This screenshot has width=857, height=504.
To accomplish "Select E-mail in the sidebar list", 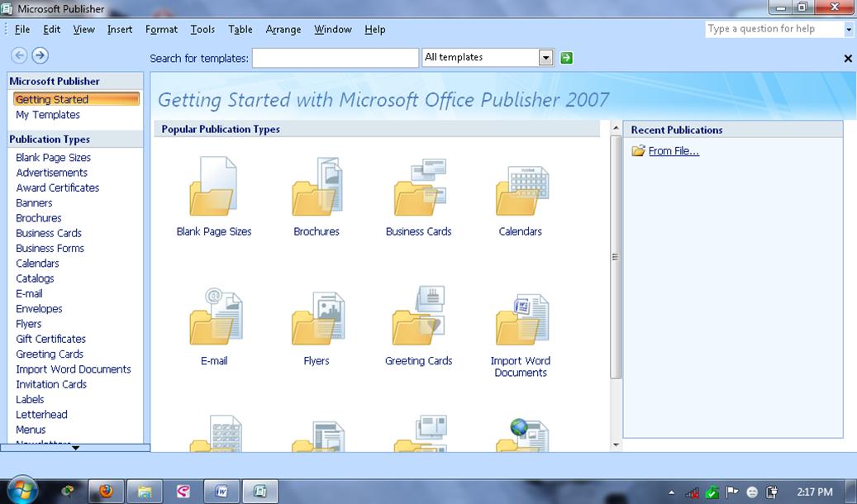I will point(29,293).
